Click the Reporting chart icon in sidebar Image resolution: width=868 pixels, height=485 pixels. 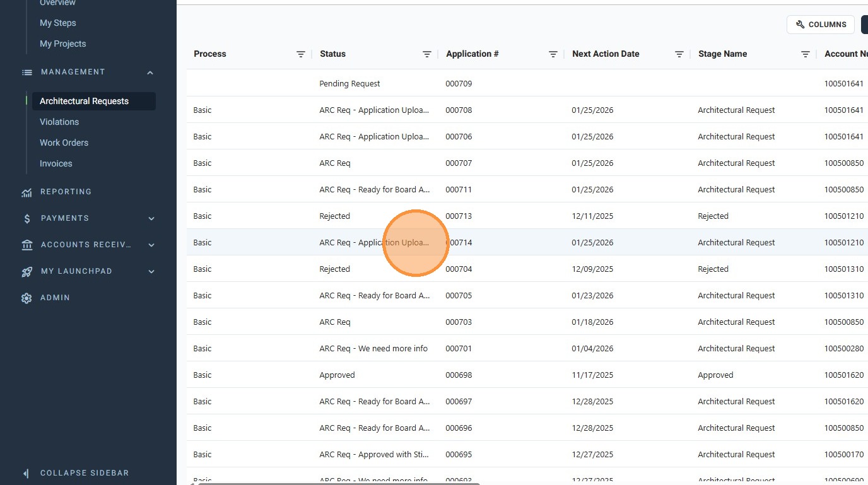coord(26,192)
